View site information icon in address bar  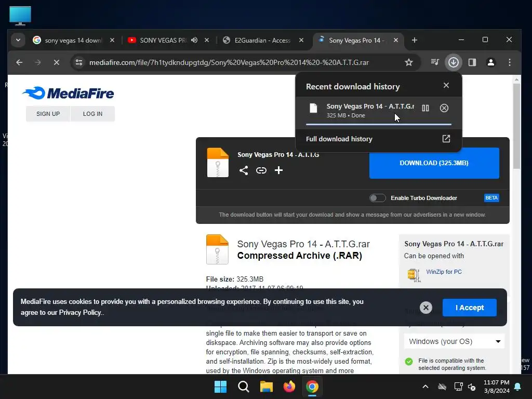(x=79, y=62)
